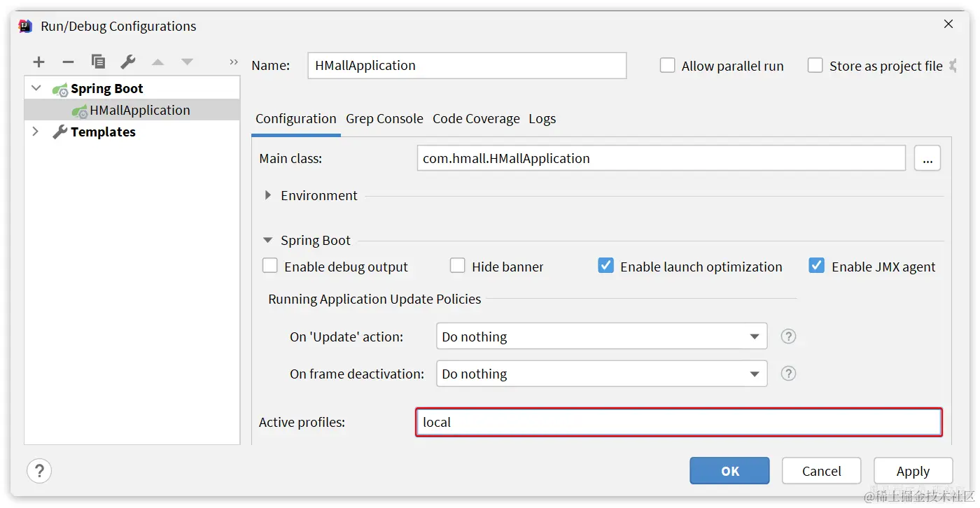This screenshot has height=508, width=980.
Task: Select HMallApplication in the configuration tree
Action: point(132,110)
